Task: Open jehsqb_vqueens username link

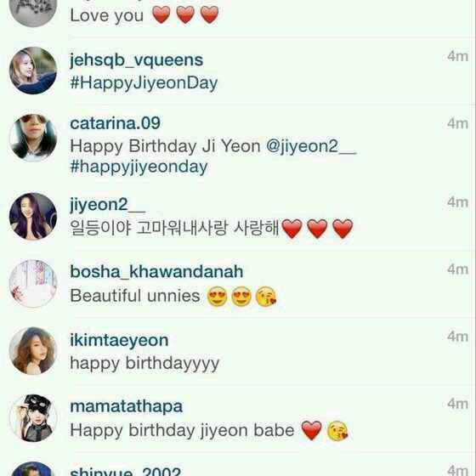Action: pyautogui.click(x=137, y=60)
